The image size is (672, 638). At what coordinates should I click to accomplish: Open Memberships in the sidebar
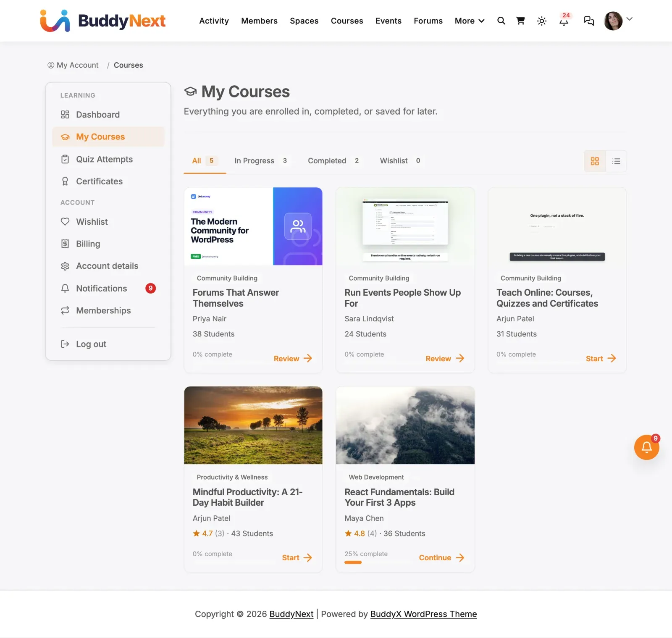click(x=108, y=310)
